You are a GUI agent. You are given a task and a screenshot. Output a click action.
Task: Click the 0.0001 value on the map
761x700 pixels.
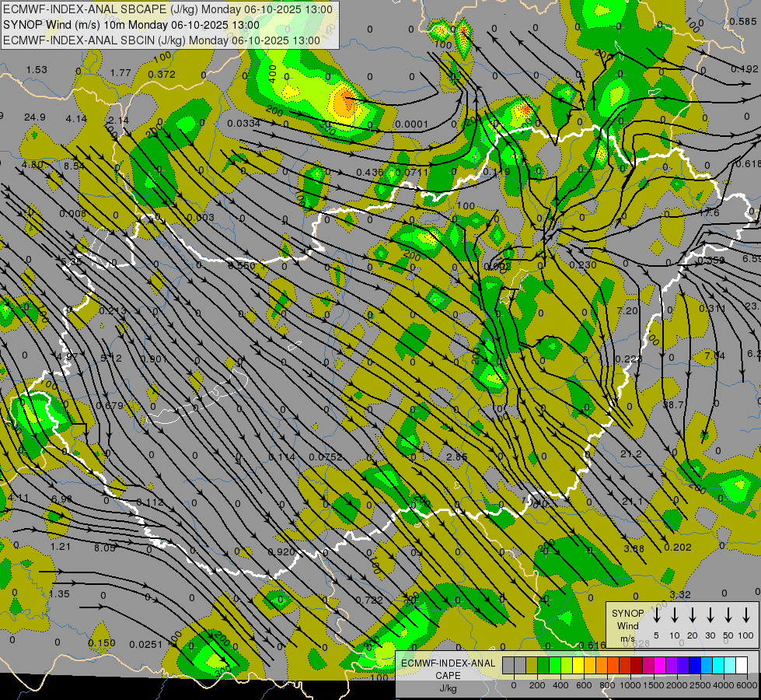411,124
